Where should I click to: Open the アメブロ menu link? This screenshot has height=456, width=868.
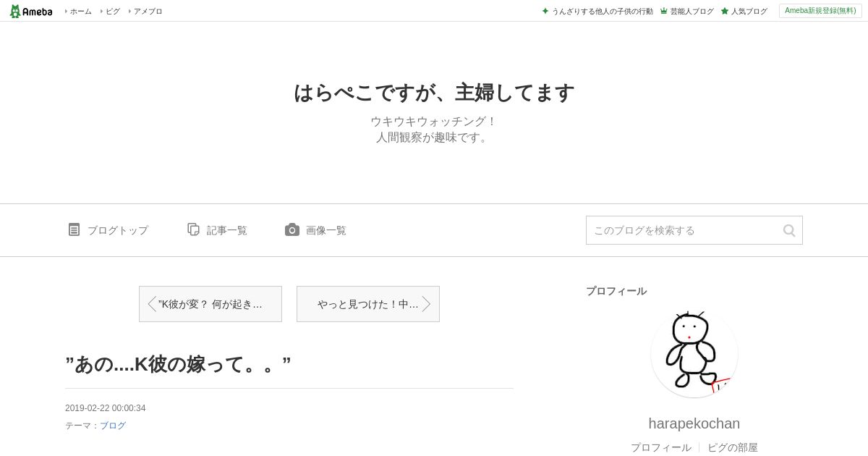(x=146, y=11)
